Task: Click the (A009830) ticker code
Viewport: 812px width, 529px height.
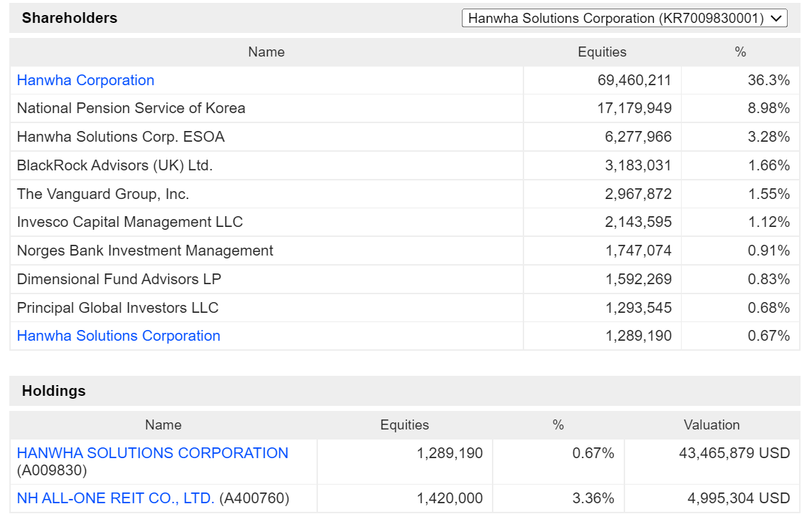Action: (52, 470)
